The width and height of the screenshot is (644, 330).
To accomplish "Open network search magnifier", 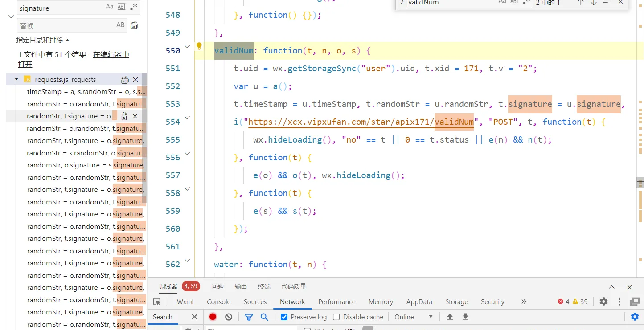I will tap(264, 317).
